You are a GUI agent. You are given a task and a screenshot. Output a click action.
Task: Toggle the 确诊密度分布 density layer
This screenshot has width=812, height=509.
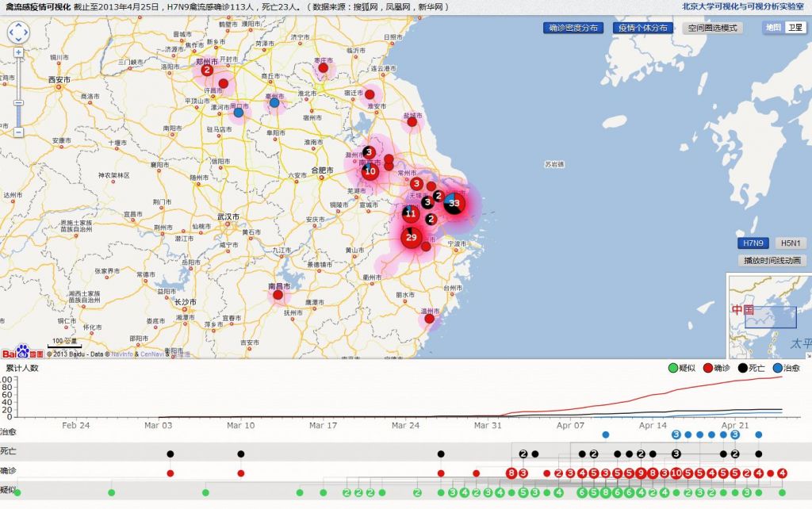click(573, 28)
